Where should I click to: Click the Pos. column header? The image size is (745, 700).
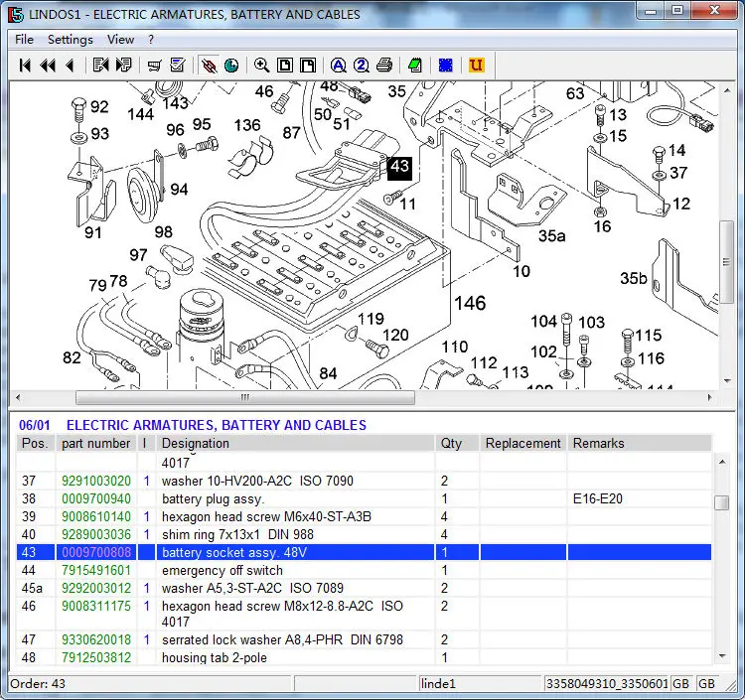[x=36, y=443]
